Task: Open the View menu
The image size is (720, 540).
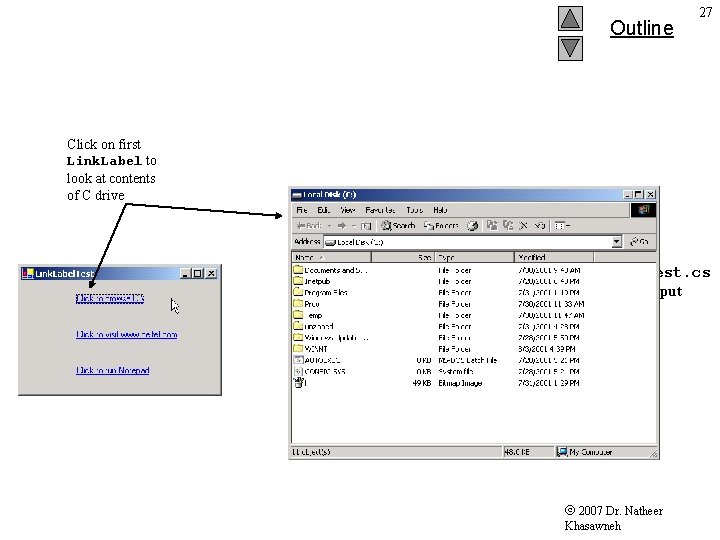Action: pyautogui.click(x=348, y=210)
